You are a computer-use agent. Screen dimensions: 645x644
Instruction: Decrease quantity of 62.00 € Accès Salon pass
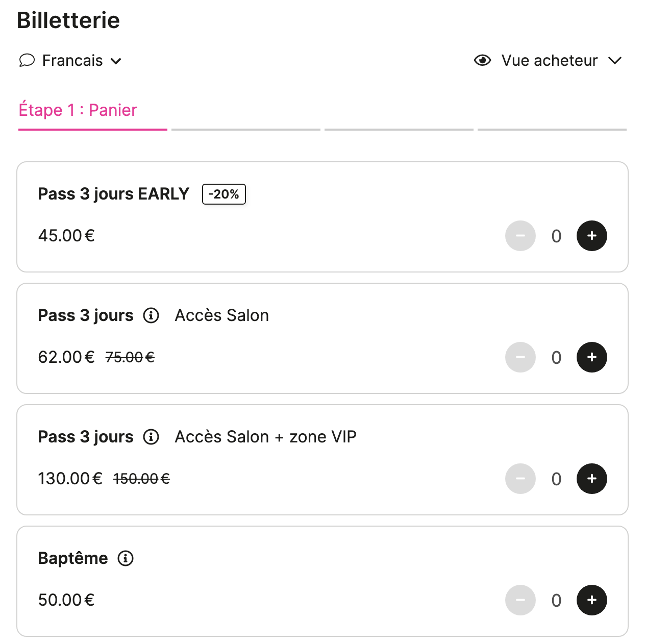tap(520, 357)
